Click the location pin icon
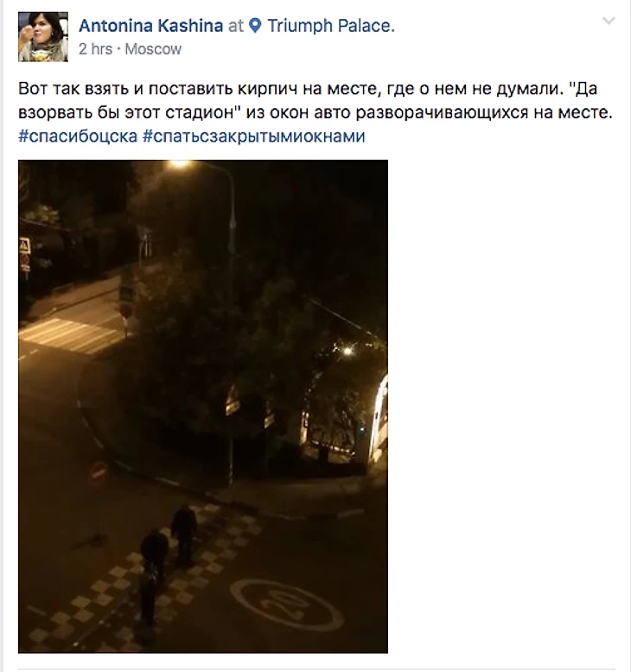The width and height of the screenshot is (631, 672). [x=255, y=26]
